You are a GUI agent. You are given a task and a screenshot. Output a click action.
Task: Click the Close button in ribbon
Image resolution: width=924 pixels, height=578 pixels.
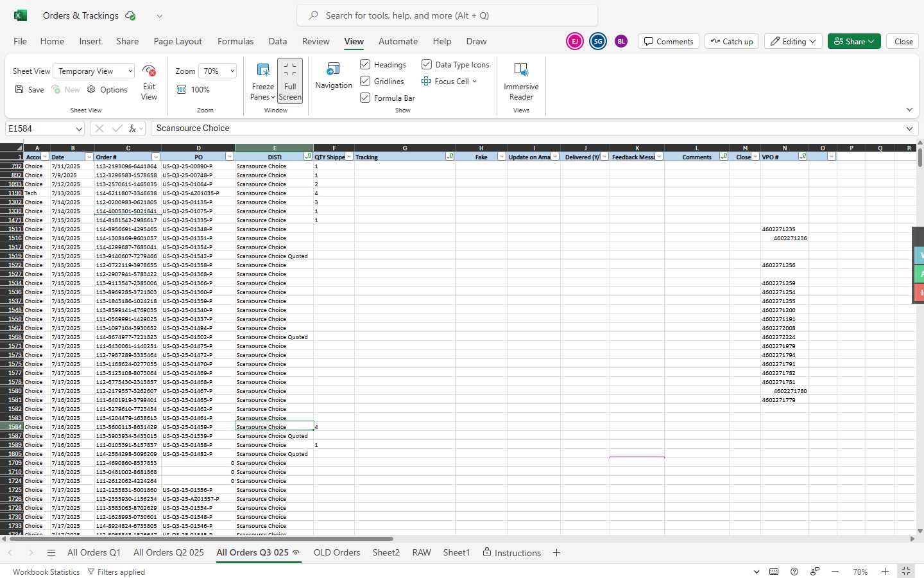(903, 41)
